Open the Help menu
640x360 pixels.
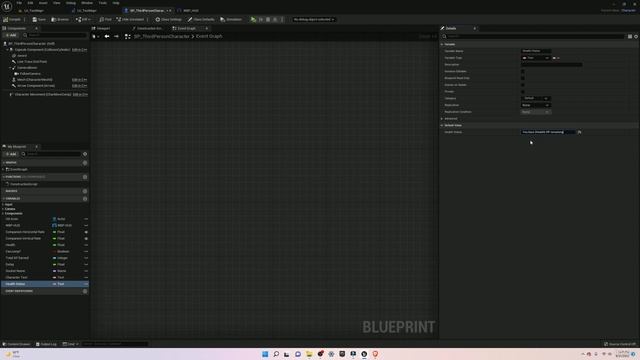116,3
